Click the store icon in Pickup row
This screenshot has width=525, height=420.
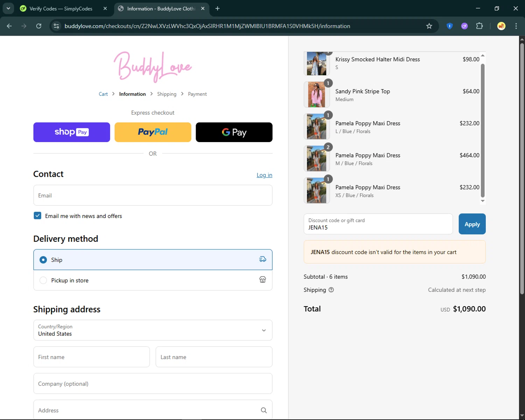point(262,280)
